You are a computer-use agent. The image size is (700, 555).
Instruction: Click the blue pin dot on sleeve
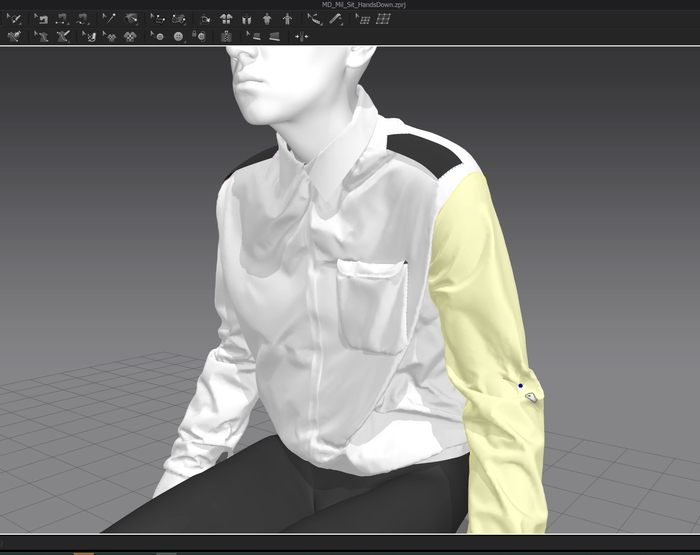coord(520,385)
